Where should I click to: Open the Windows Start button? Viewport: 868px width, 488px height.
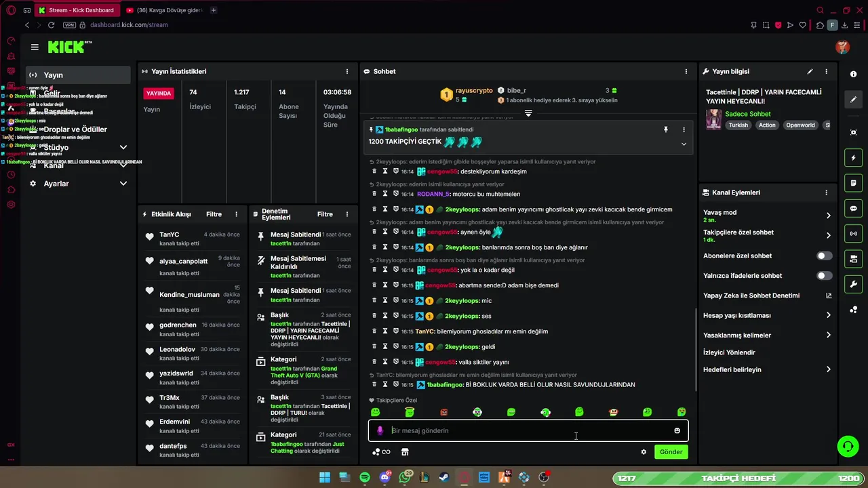click(x=325, y=477)
